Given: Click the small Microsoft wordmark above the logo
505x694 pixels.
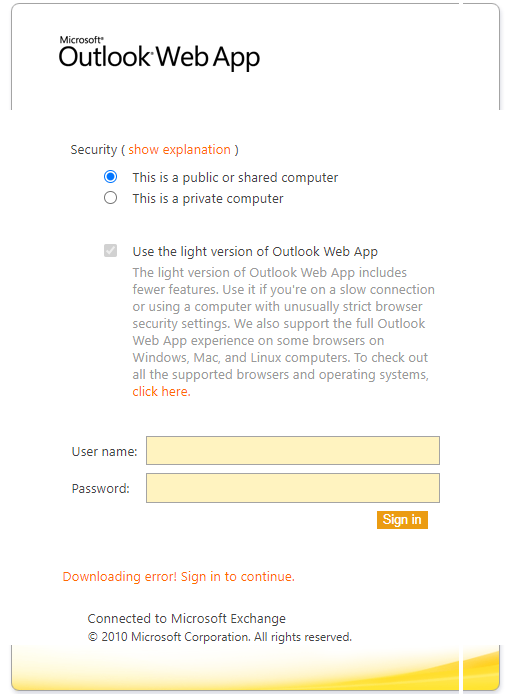Looking at the screenshot, I should pyautogui.click(x=81, y=40).
